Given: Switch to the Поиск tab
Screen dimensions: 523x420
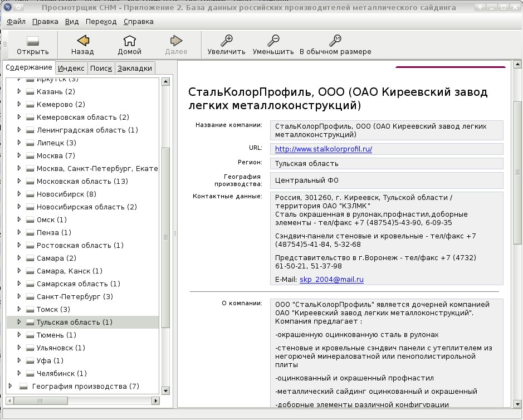Looking at the screenshot, I should point(101,69).
